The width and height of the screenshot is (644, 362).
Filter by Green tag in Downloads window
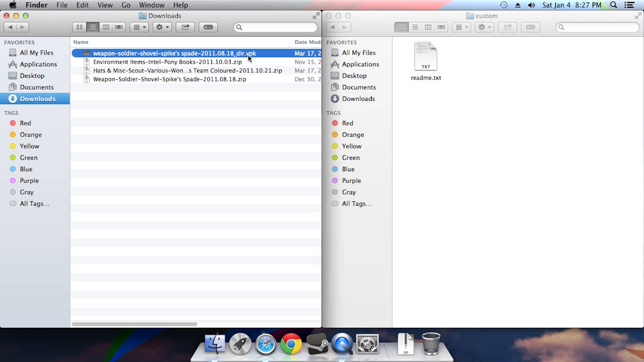point(35,158)
